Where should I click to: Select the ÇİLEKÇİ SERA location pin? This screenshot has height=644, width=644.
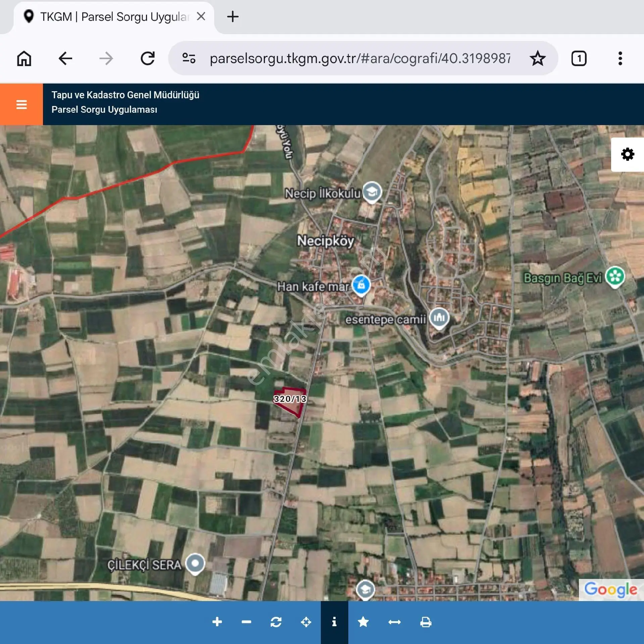195,564
